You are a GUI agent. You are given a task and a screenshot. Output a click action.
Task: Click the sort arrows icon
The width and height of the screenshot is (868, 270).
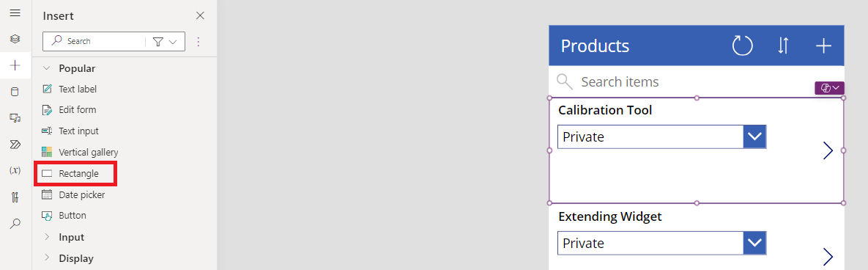783,45
